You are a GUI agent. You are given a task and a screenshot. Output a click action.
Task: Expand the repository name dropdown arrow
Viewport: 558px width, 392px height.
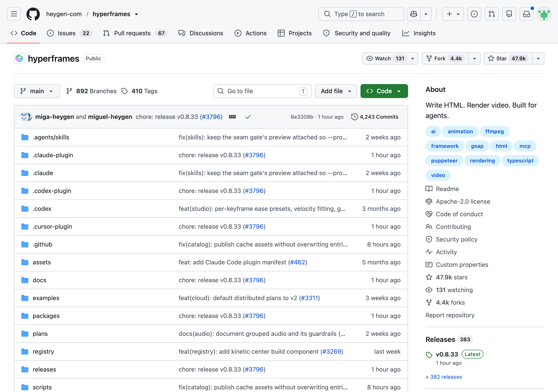click(137, 14)
